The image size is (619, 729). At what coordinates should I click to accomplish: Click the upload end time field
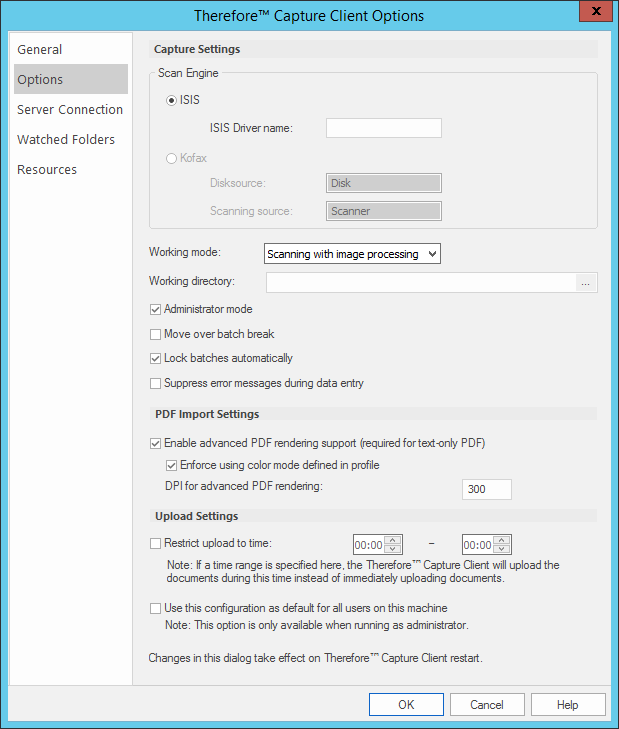[478, 545]
